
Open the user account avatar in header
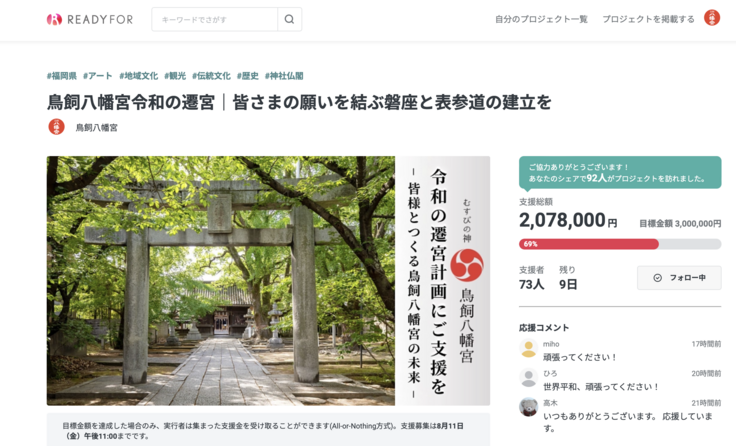point(712,18)
